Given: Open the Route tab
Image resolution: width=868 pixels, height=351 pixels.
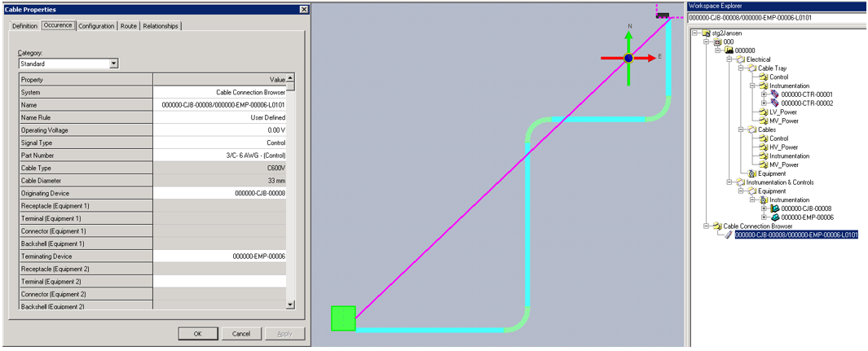Looking at the screenshot, I should pyautogui.click(x=128, y=26).
